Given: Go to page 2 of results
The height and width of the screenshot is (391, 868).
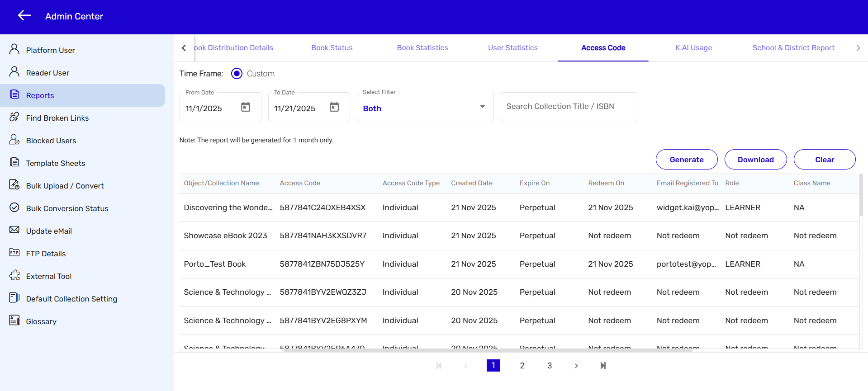Looking at the screenshot, I should 522,366.
